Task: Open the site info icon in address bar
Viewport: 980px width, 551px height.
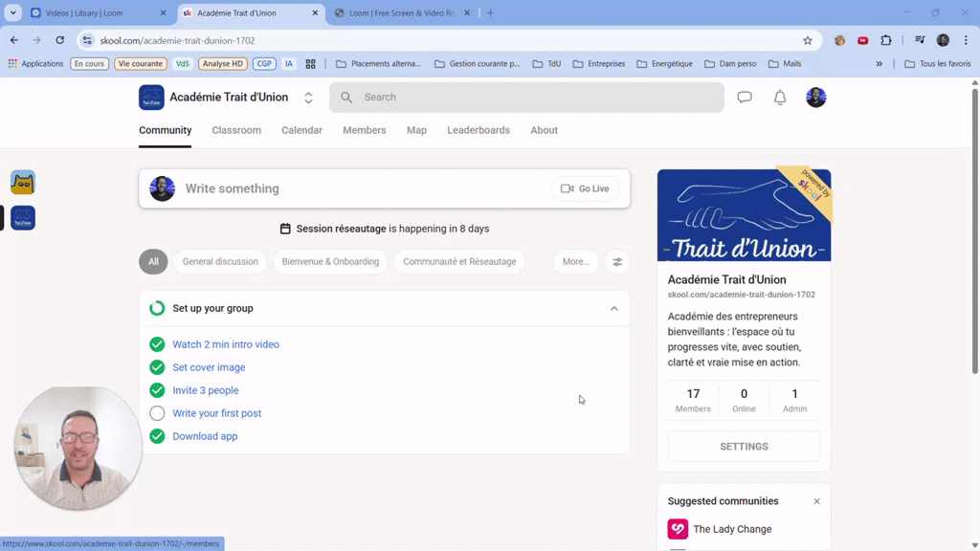Action: point(87,40)
